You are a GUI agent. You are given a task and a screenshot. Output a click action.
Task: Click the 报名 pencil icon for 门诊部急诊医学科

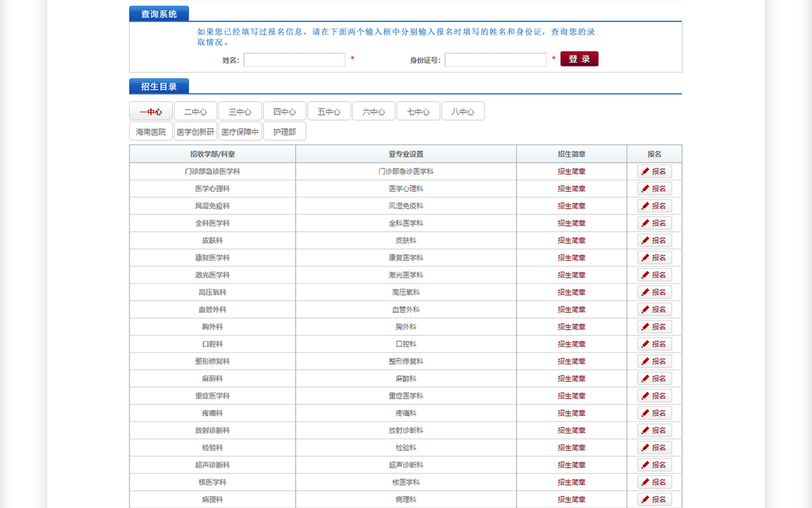point(645,171)
